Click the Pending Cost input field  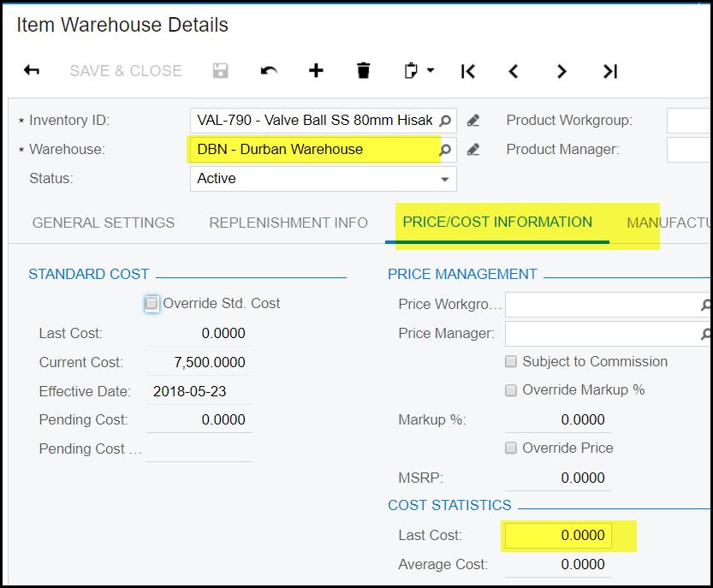(x=199, y=419)
